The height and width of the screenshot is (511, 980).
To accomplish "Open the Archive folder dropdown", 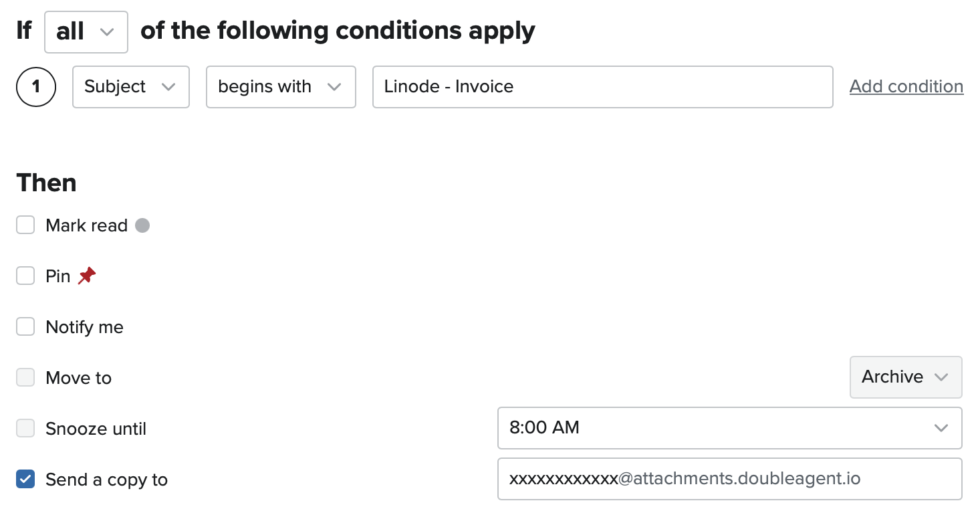I will (x=906, y=377).
